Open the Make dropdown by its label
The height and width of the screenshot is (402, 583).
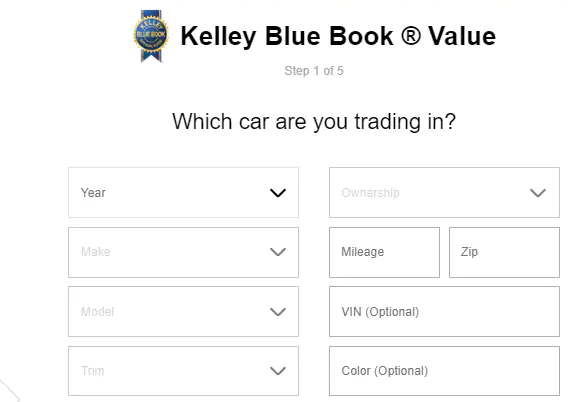(96, 252)
